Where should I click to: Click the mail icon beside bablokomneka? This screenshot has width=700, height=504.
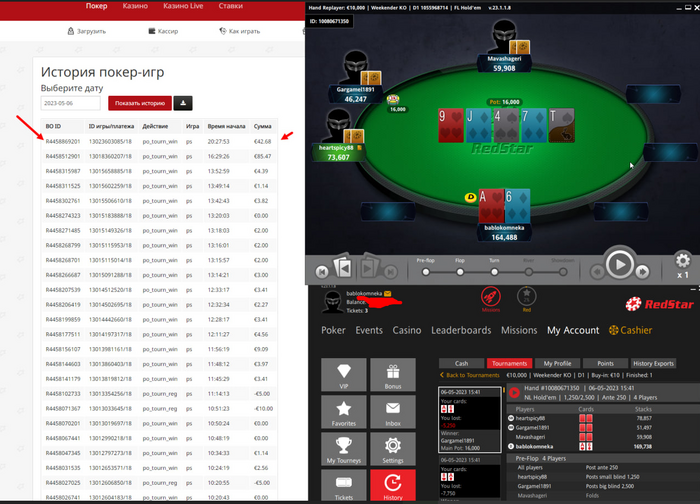tap(388, 293)
